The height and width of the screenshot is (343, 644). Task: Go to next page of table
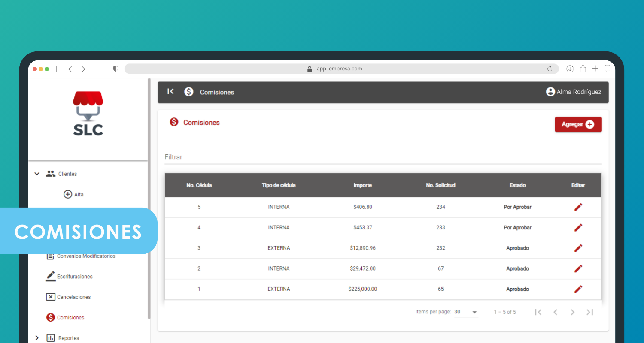[572, 312]
